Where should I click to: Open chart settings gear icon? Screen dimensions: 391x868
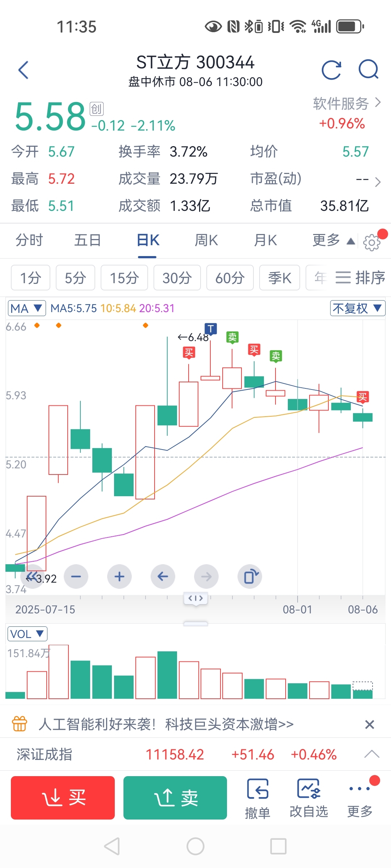click(x=372, y=242)
